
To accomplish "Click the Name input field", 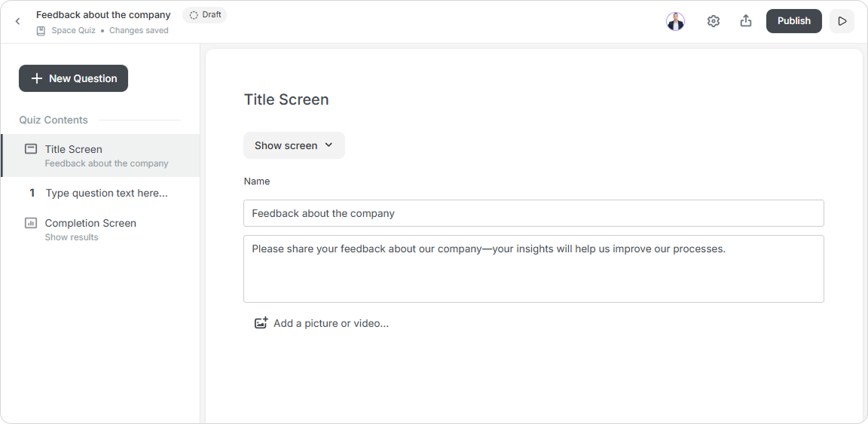I will click(533, 213).
